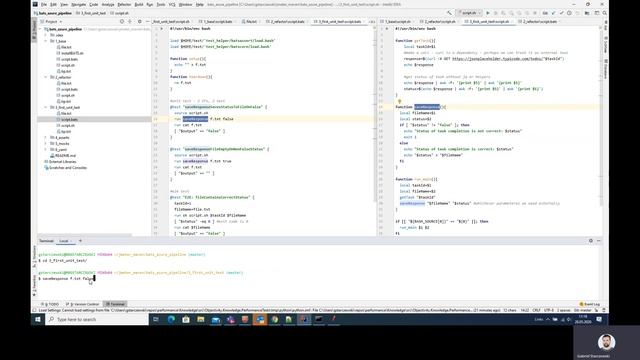Collapse the bats_azure_pipeline root node

click(40, 29)
